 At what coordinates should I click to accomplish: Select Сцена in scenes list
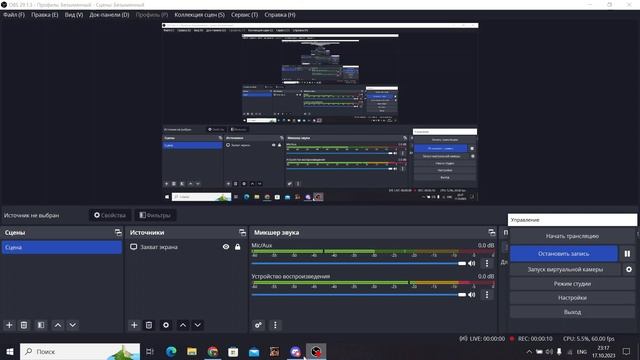[62, 247]
